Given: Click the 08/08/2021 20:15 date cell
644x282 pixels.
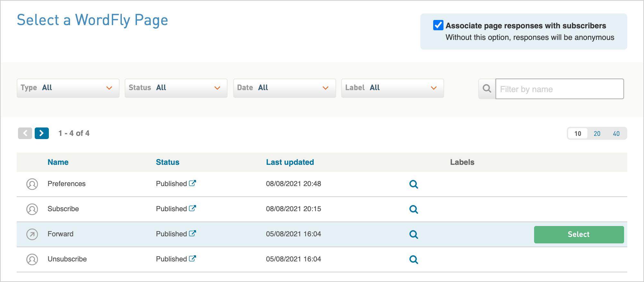Looking at the screenshot, I should click(293, 209).
